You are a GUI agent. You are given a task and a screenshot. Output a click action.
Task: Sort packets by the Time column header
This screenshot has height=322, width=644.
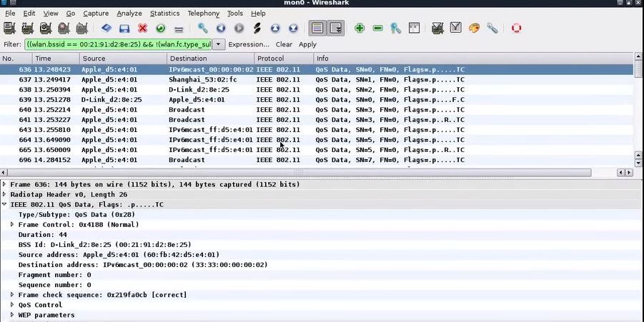[56, 59]
